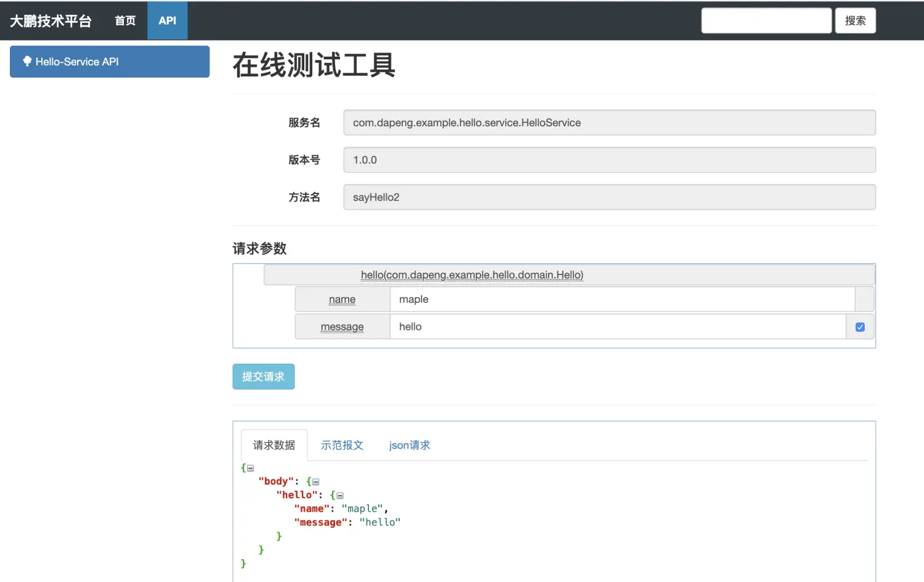
Task: Collapse the root JSON object
Action: tap(251, 469)
